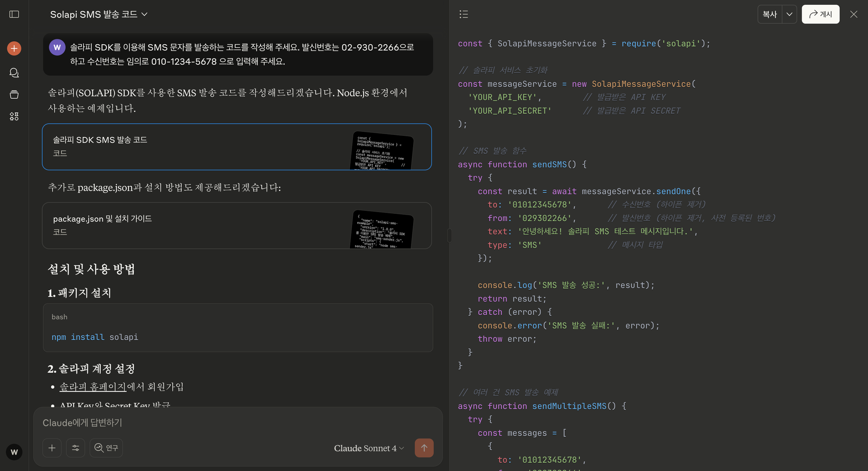Toggle the left sidebar panel icon
Image resolution: width=868 pixels, height=471 pixels.
tap(14, 14)
